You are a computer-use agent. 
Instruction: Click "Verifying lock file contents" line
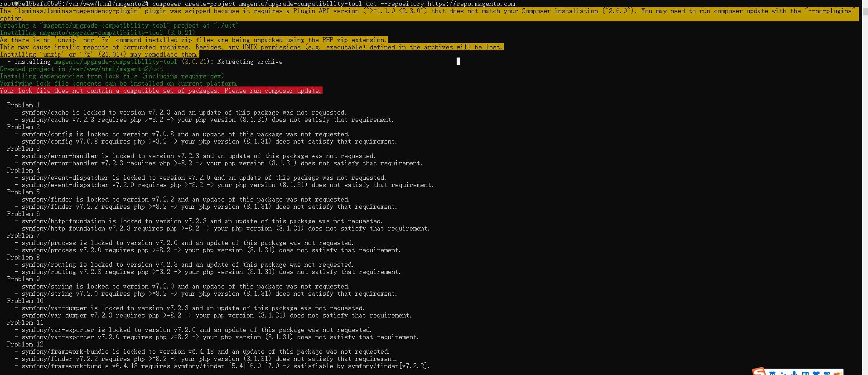click(119, 83)
